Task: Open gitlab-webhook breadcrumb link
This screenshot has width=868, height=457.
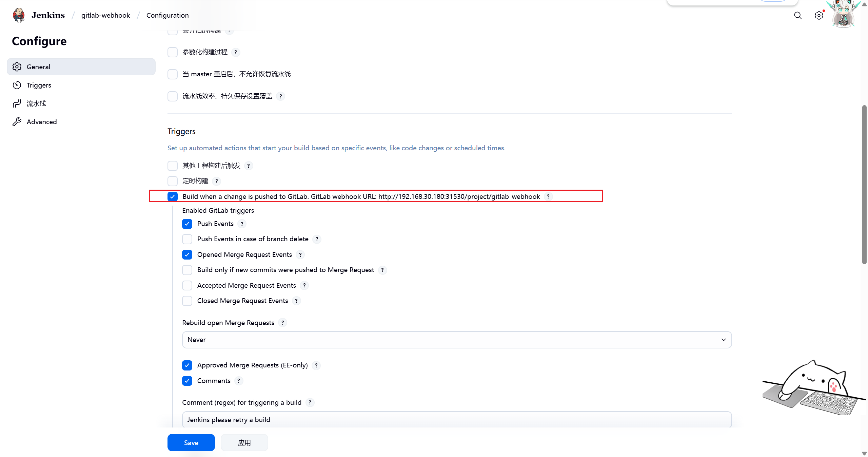Action: 105,15
